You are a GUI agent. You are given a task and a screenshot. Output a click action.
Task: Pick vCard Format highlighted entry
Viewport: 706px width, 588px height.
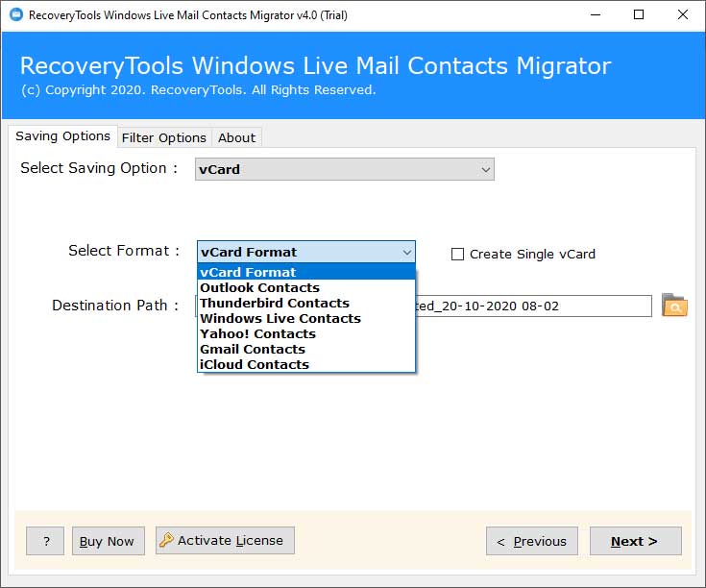pyautogui.click(x=248, y=272)
